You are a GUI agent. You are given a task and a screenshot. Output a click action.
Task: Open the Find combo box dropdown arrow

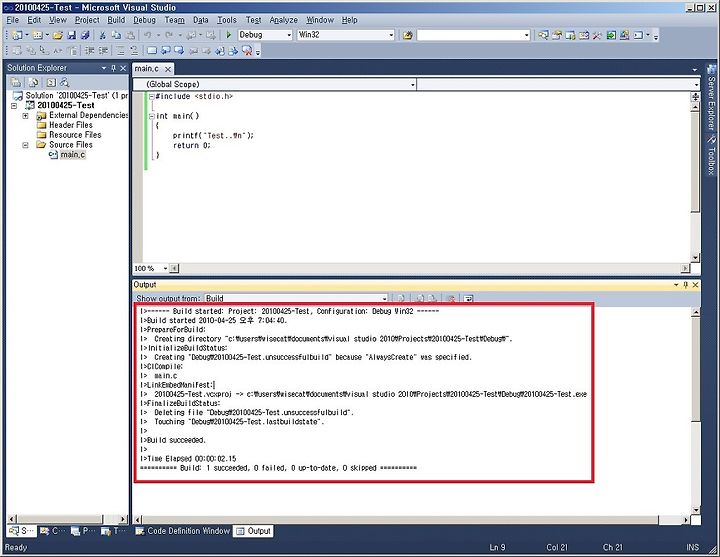(x=526, y=35)
